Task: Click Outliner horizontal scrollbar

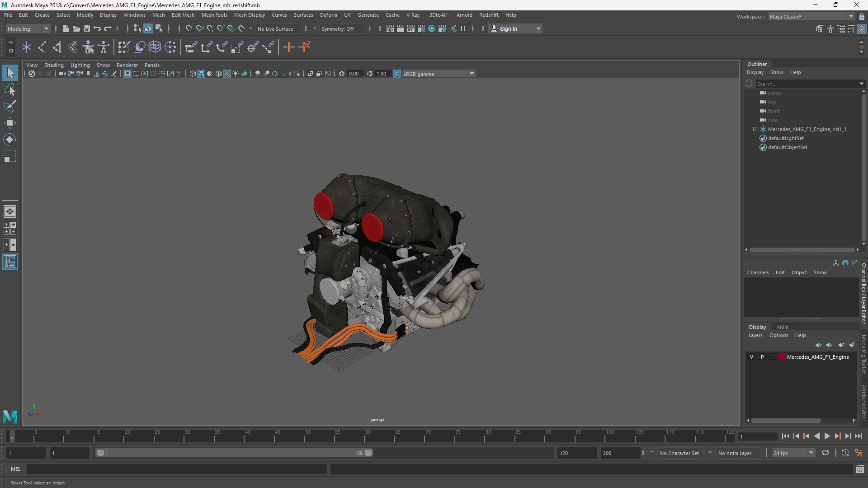Action: [x=802, y=250]
